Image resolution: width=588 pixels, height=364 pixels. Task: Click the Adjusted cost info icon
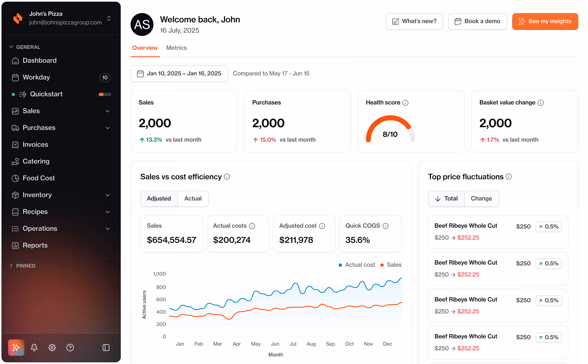322,226
